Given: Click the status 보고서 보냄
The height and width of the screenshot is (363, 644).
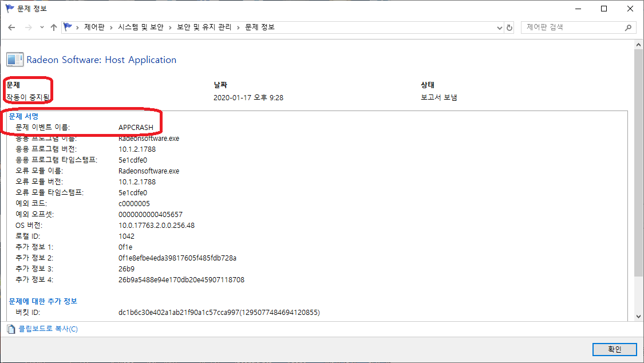Looking at the screenshot, I should 439,98.
